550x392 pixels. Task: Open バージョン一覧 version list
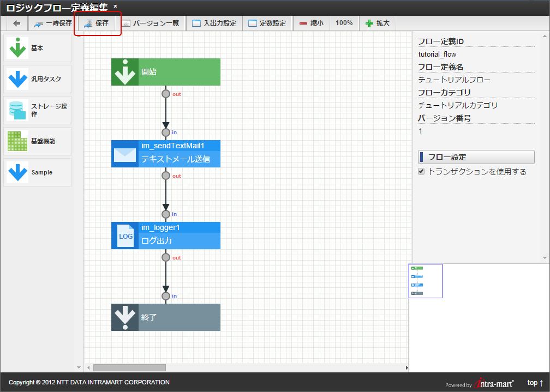tap(151, 23)
